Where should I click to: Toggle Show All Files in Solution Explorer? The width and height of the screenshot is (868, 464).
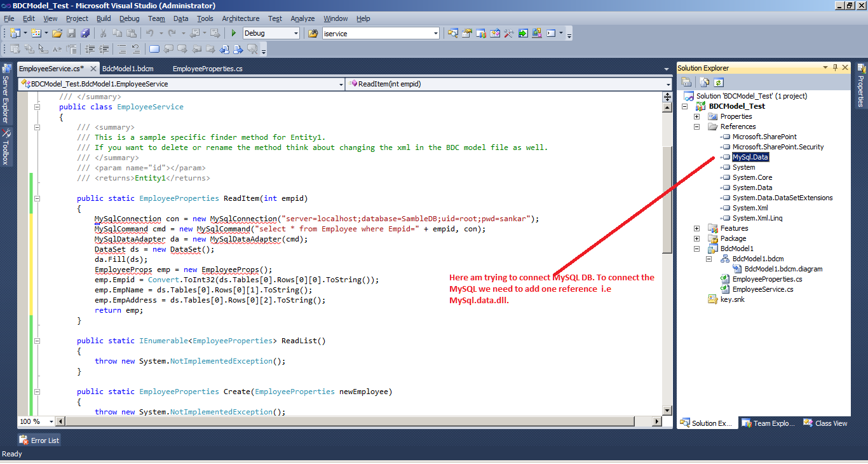(705, 82)
